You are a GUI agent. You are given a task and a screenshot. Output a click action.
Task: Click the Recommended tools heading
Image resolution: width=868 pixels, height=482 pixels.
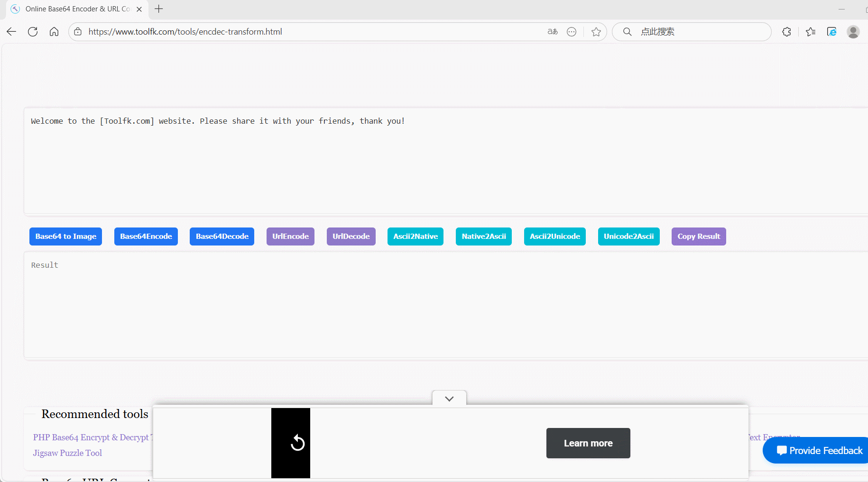pyautogui.click(x=95, y=414)
